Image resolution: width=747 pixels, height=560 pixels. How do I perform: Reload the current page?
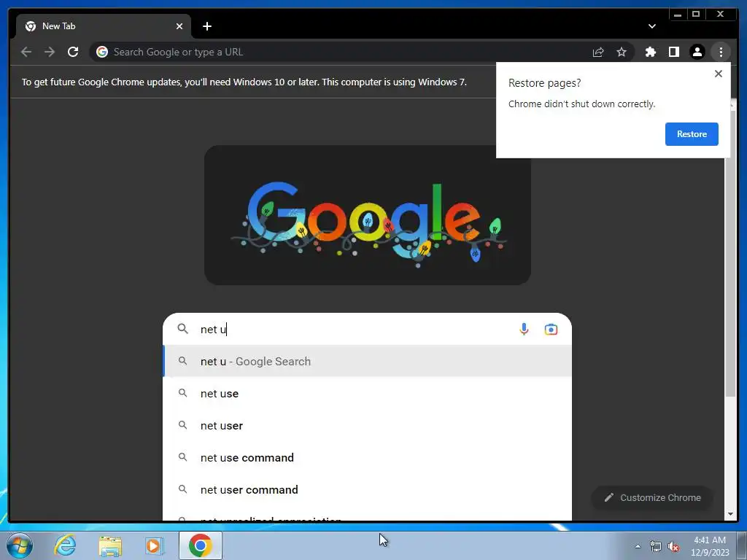click(73, 52)
